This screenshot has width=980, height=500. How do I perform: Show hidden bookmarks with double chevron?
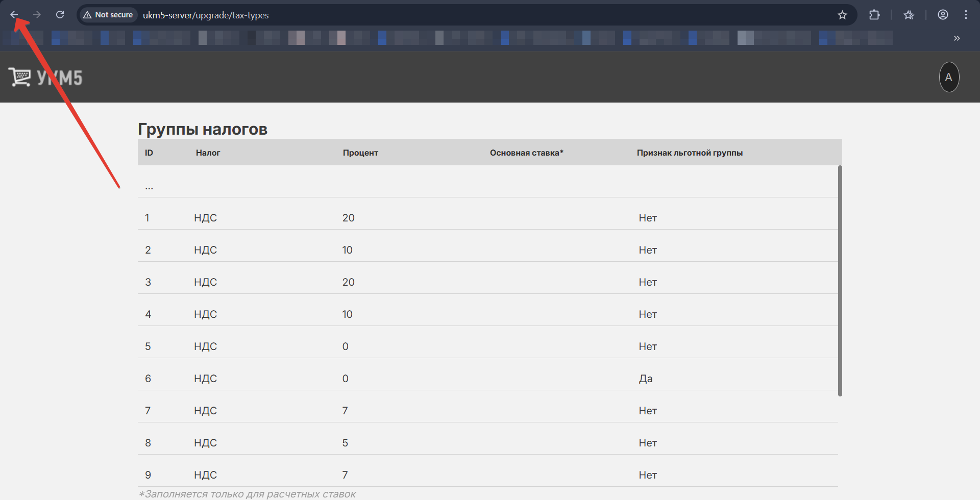(x=957, y=38)
